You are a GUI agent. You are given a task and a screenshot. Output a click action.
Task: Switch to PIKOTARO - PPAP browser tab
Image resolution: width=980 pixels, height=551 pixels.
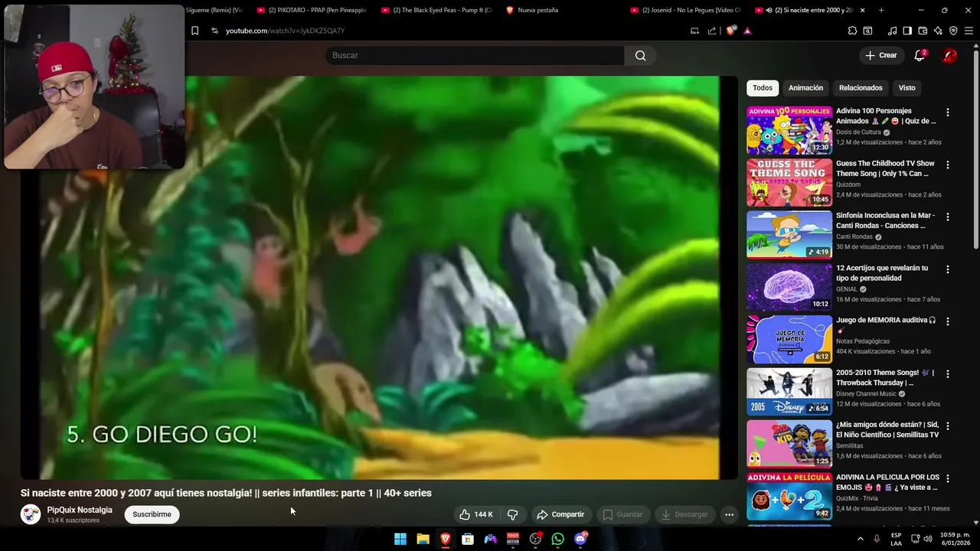[312, 10]
